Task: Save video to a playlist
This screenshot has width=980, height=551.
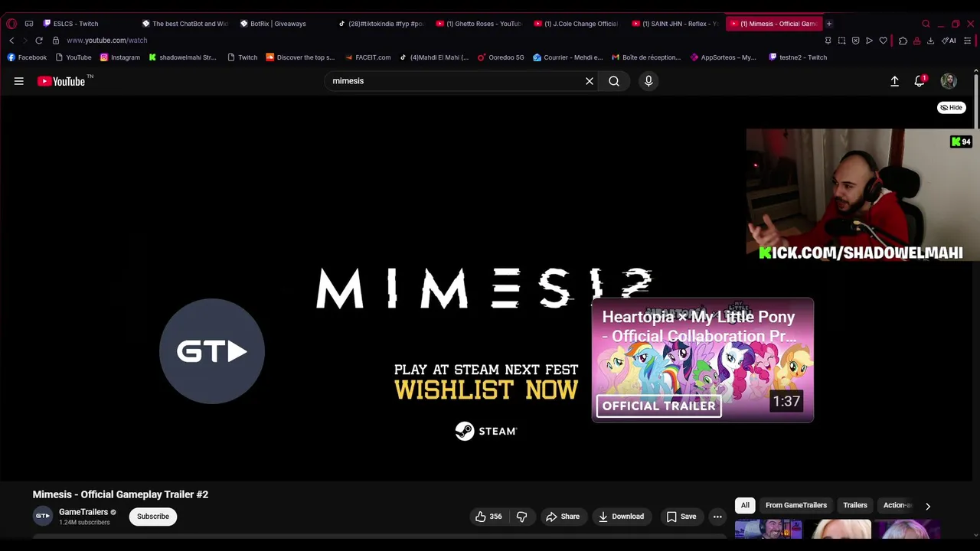Action: coord(681,517)
